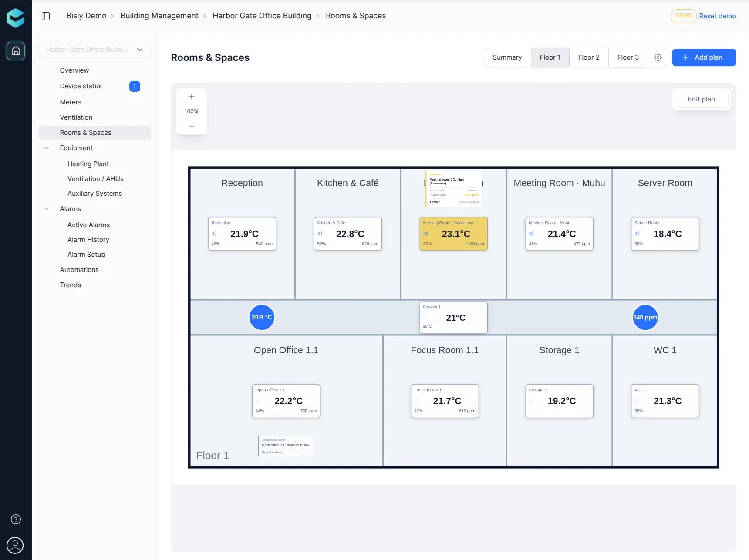Open floor plan settings gear icon
749x560 pixels.
pyautogui.click(x=658, y=57)
